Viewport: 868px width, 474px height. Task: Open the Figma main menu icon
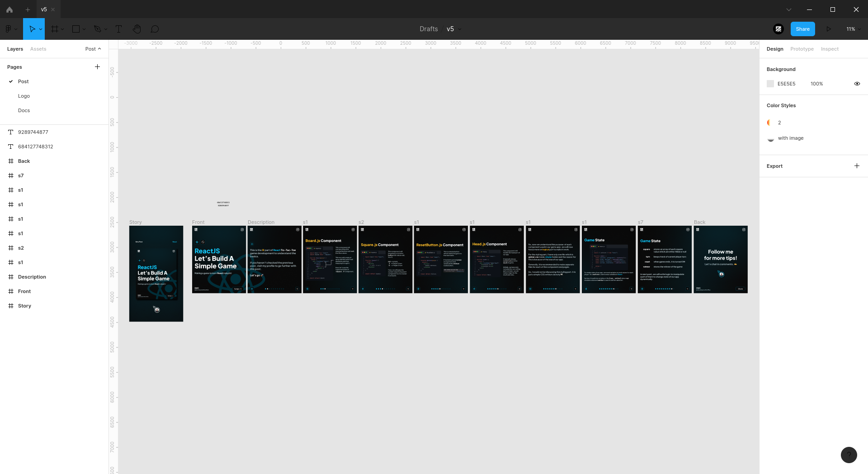tap(8, 29)
